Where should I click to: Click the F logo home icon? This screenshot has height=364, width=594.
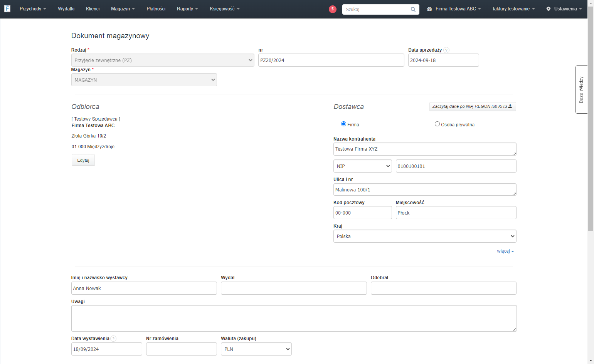7,8
